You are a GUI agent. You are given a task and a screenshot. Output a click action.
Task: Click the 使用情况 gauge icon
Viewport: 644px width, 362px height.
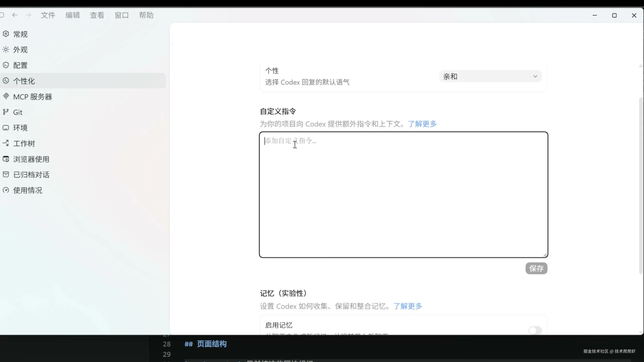[6, 190]
